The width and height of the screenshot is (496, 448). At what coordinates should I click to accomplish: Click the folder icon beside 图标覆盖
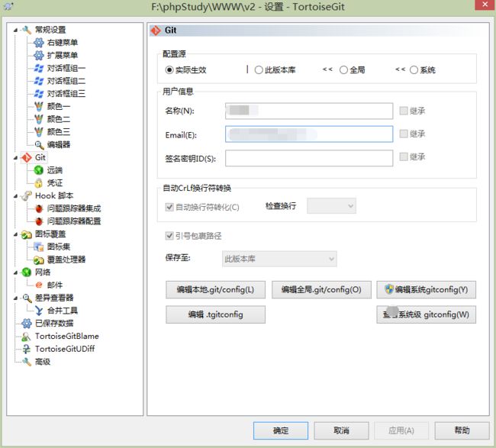tap(27, 234)
